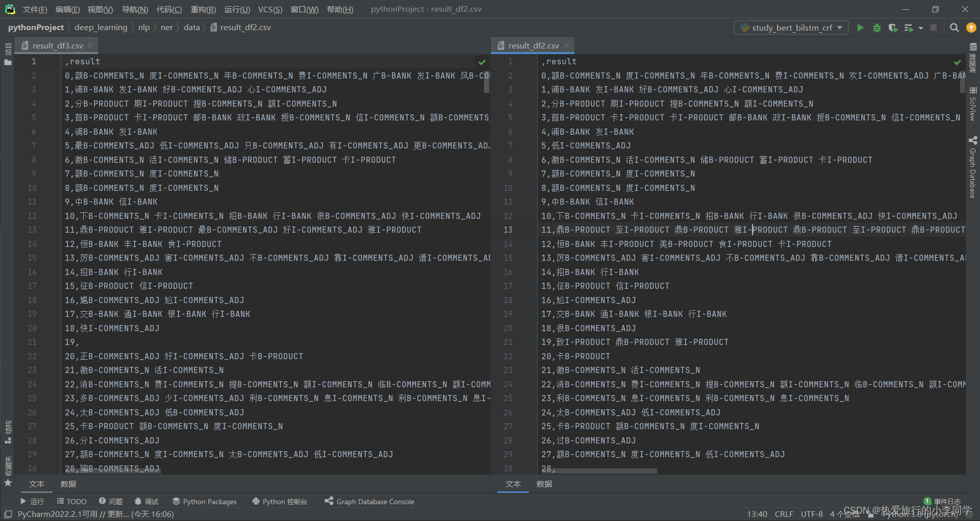
Task: Open the 运行 tool window
Action: (x=32, y=502)
